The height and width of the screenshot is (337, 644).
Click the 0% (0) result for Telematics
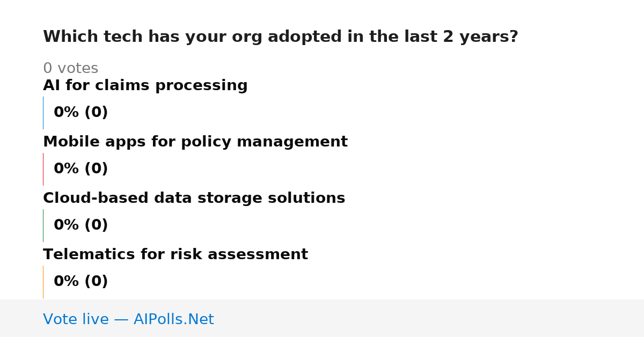pos(81,282)
